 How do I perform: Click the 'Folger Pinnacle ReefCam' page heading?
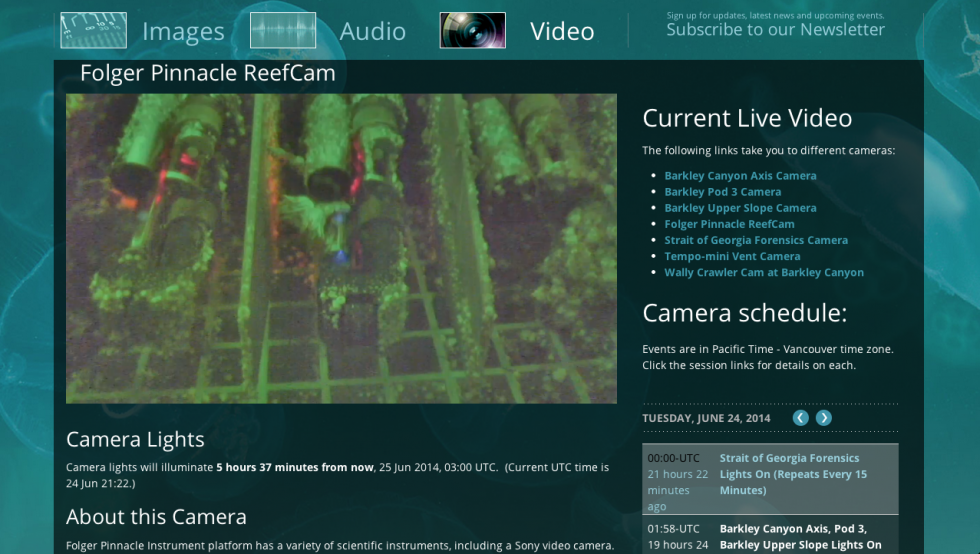coord(208,73)
